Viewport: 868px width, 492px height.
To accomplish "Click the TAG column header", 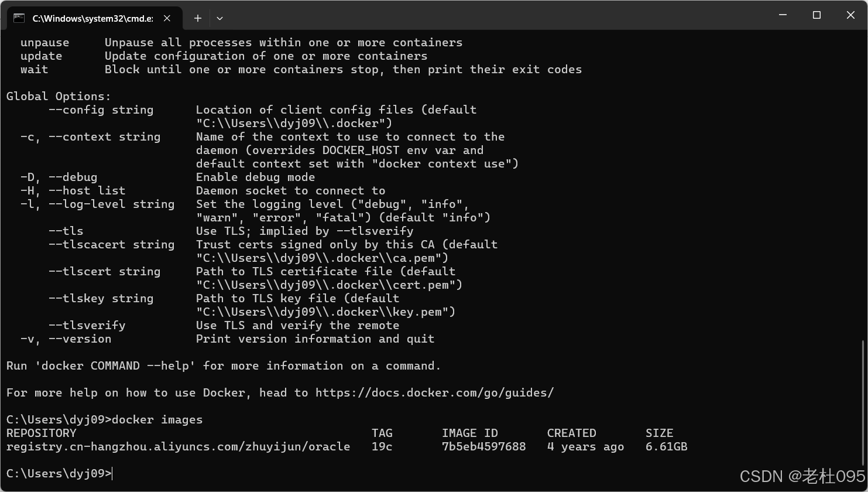I will point(382,433).
